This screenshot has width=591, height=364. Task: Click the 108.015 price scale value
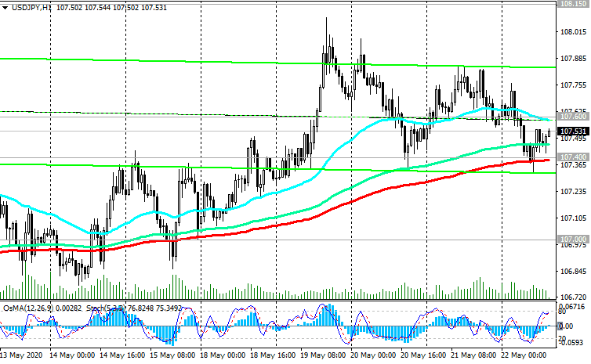pos(573,32)
